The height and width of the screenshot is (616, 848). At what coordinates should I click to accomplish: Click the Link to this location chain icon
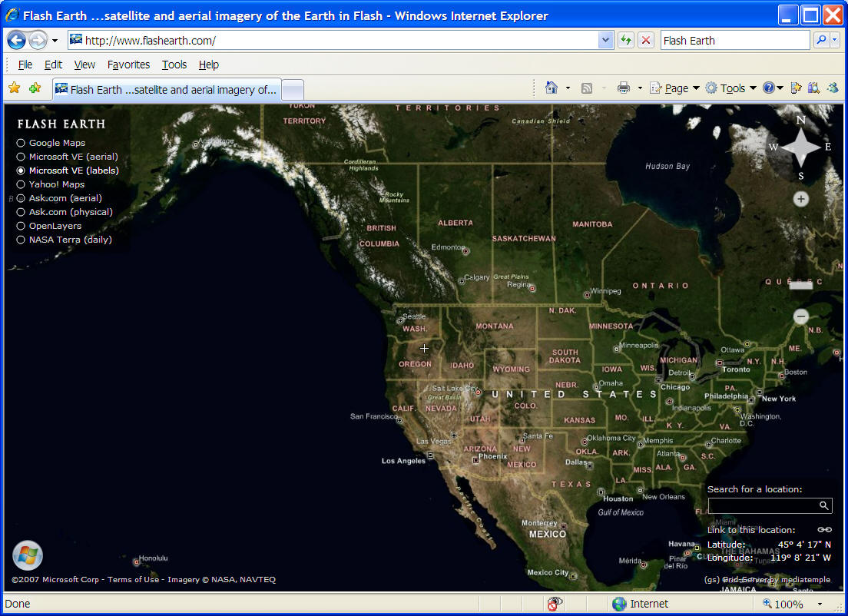(x=824, y=529)
